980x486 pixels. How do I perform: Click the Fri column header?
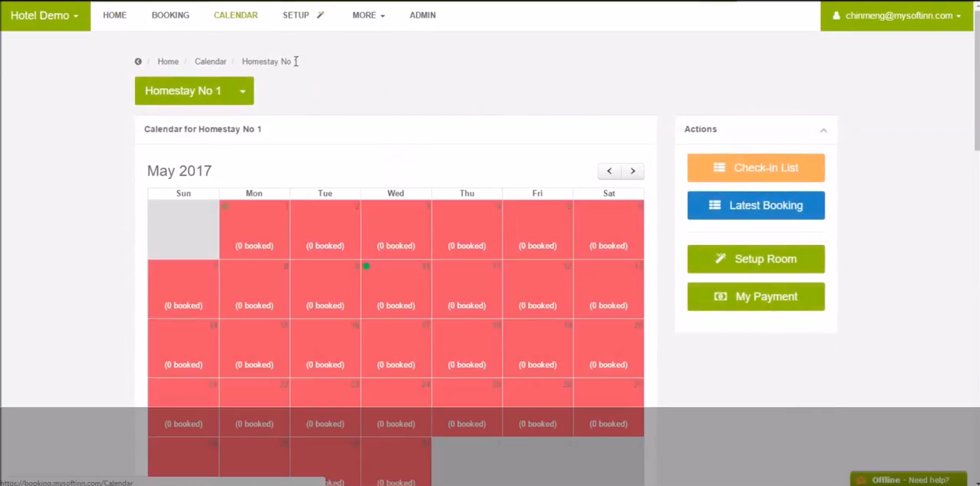pos(537,193)
